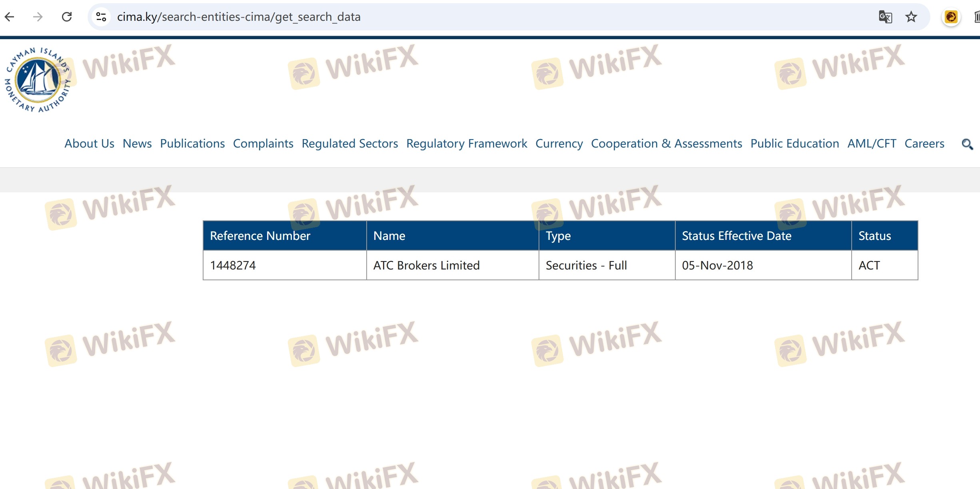
Task: Click the site search magnifier icon
Action: [x=967, y=144]
